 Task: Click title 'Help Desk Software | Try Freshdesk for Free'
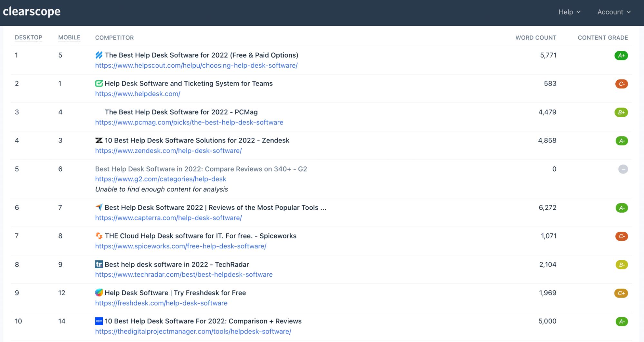click(175, 293)
